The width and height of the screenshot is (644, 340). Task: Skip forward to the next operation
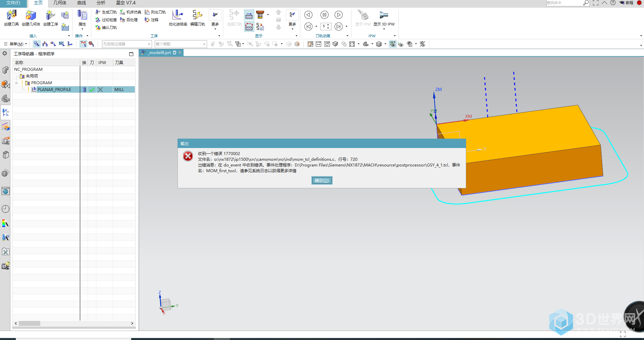point(339,27)
